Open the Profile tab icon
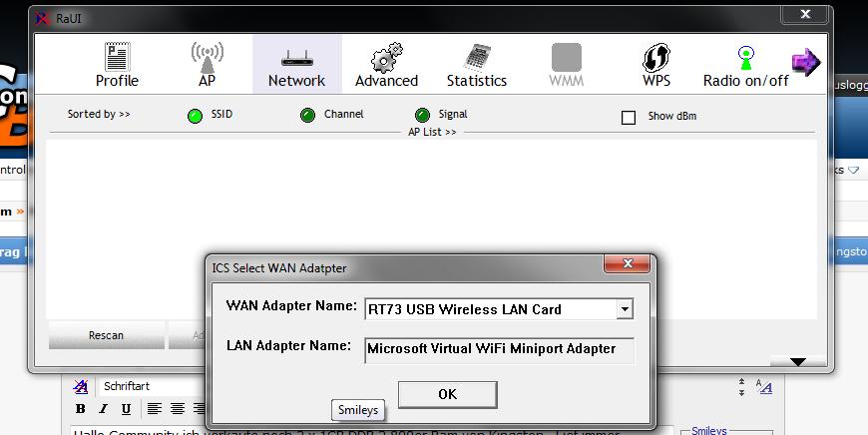Screen dimensions: 868x435 [x=117, y=64]
